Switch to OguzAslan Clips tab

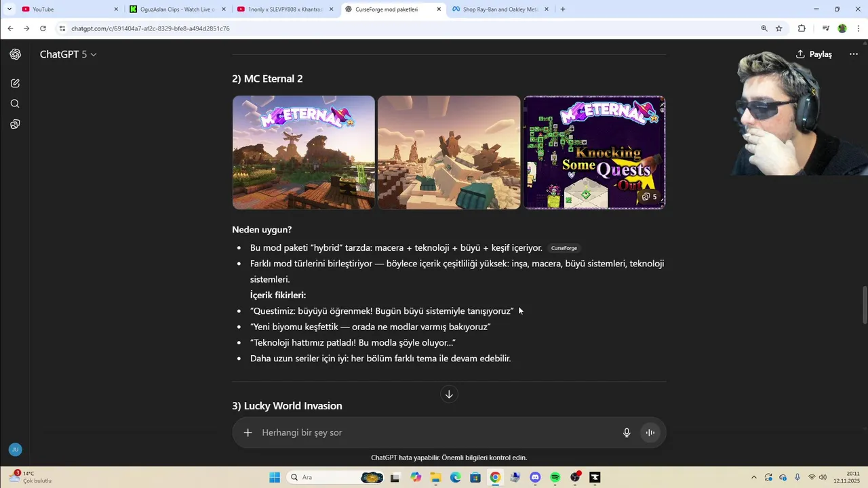(178, 9)
